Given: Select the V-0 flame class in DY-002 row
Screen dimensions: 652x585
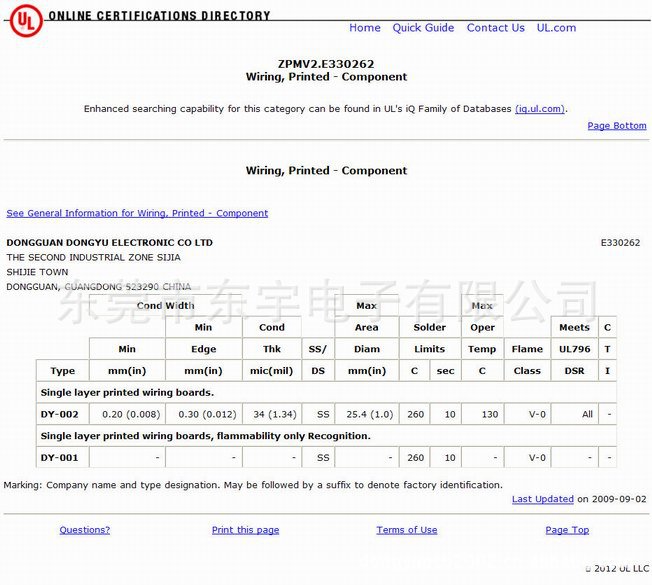Looking at the screenshot, I should pyautogui.click(x=527, y=414).
